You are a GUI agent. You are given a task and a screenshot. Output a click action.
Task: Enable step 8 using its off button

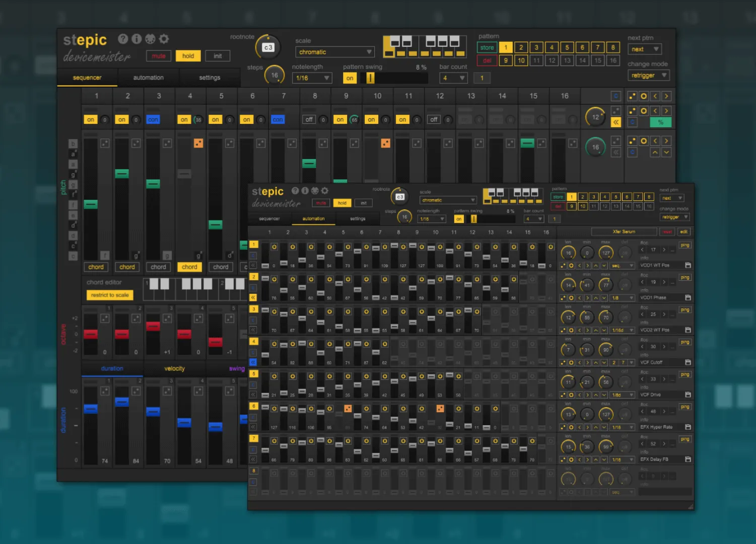coord(309,120)
